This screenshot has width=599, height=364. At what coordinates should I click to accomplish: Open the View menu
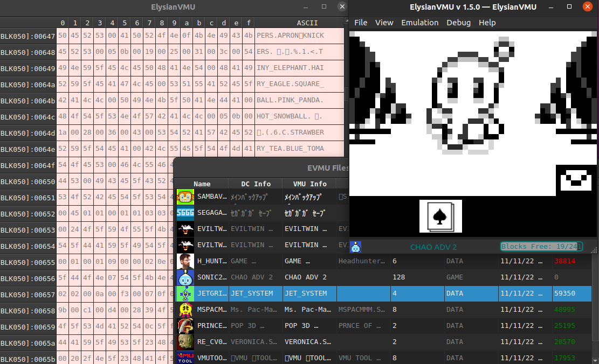(384, 23)
